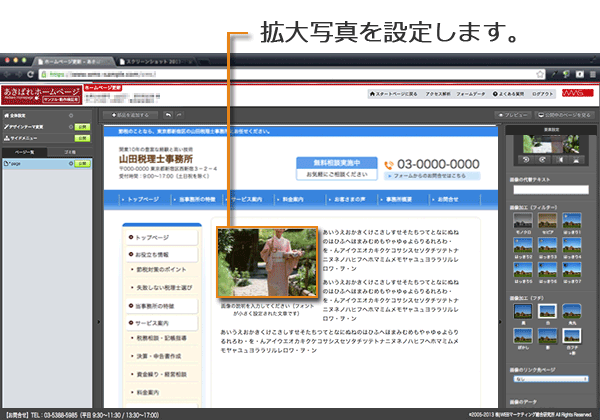Click the browser bookmark star icon

(539, 74)
